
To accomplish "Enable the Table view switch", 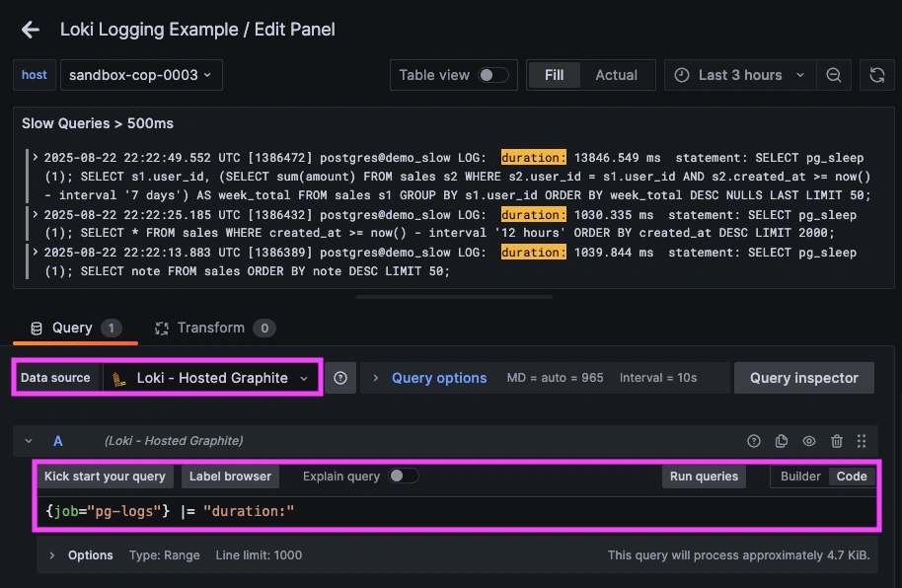I will click(493, 75).
